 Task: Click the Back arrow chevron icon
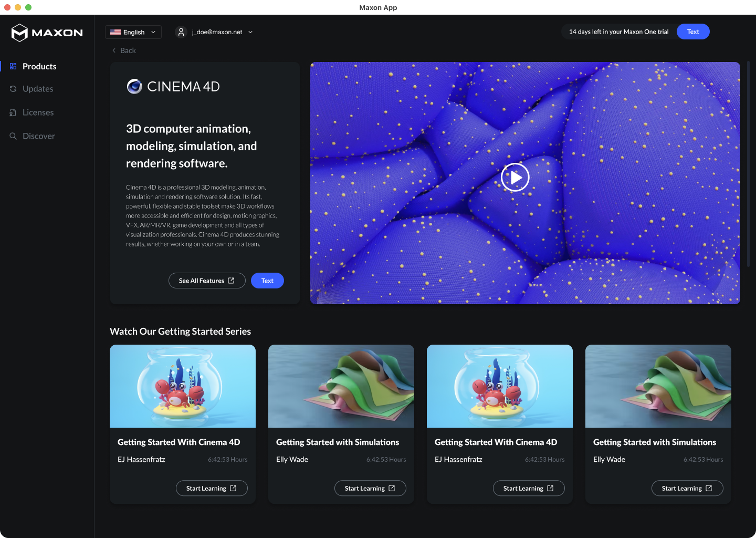(114, 50)
